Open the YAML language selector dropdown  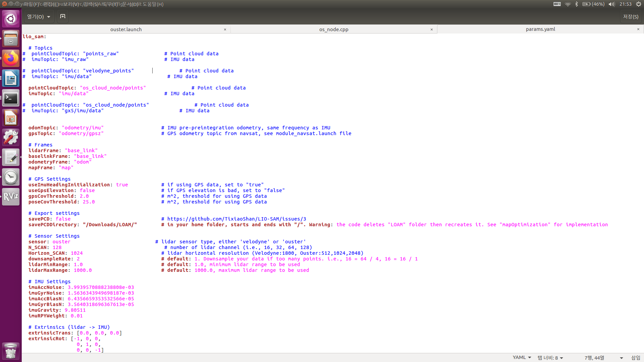click(522, 358)
